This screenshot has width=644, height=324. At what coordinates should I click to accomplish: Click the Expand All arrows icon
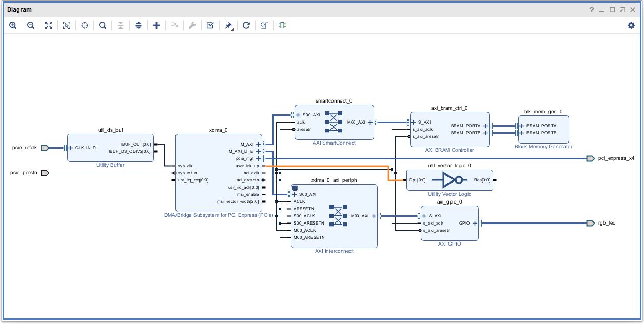(x=138, y=25)
